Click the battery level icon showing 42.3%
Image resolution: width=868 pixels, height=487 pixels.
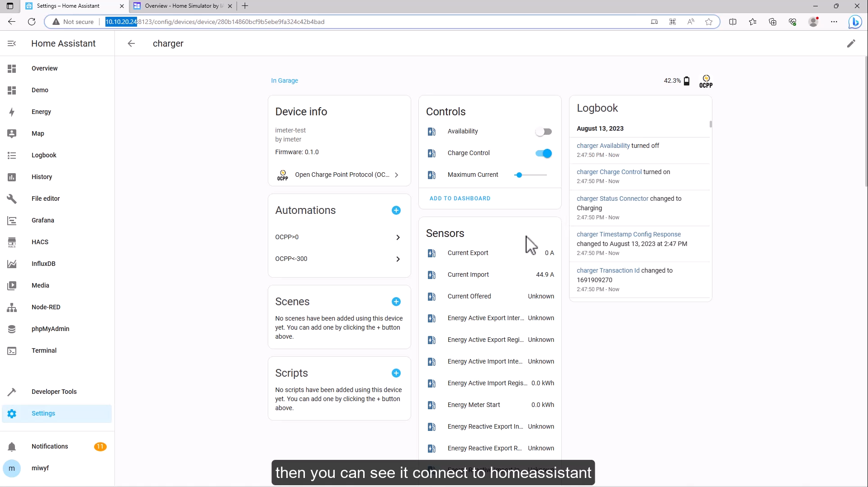point(687,81)
